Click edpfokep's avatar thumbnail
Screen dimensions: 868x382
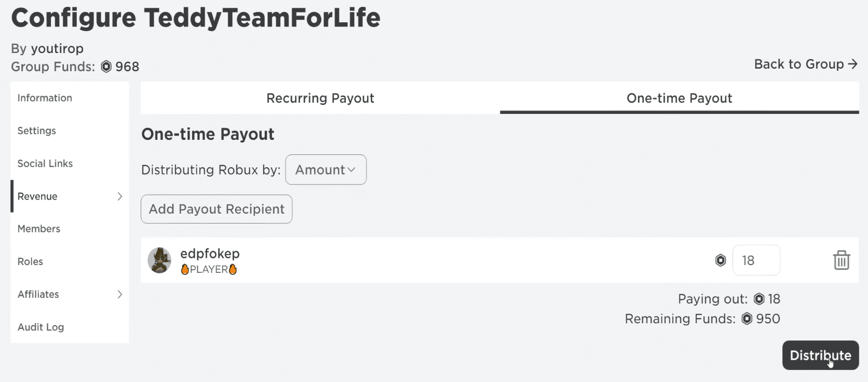(x=159, y=260)
